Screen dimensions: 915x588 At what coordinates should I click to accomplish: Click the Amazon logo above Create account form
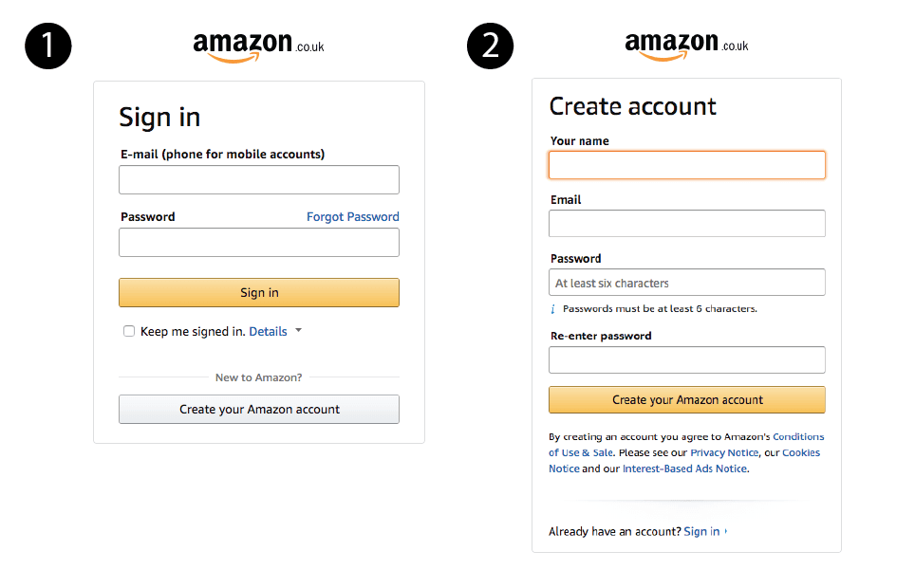click(686, 46)
